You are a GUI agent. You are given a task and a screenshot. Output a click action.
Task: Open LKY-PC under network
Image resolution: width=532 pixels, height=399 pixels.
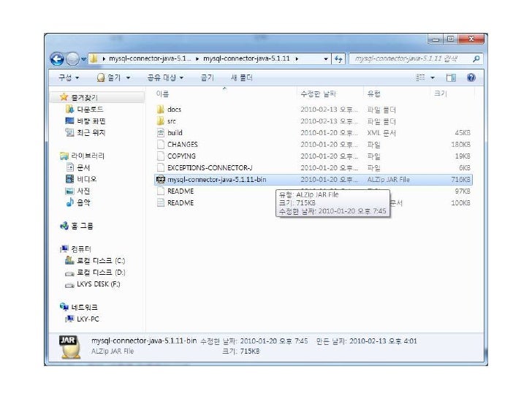pyautogui.click(x=88, y=319)
